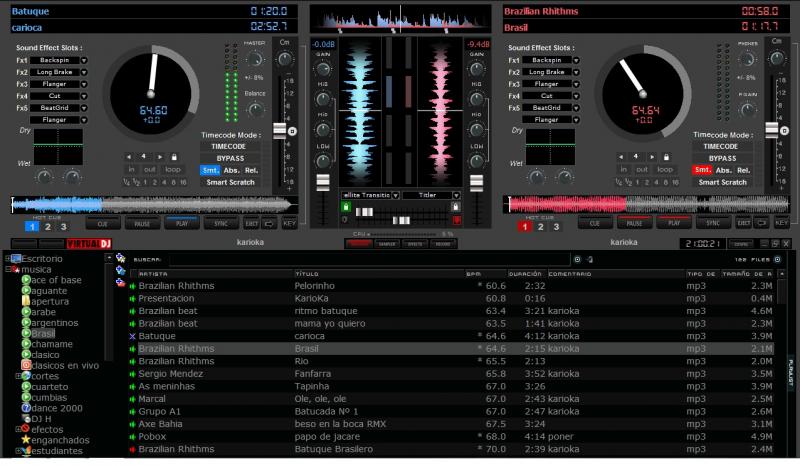Image resolution: width=800 pixels, height=466 pixels.
Task: Click the blue filter folder icon in browser
Action: point(120,270)
